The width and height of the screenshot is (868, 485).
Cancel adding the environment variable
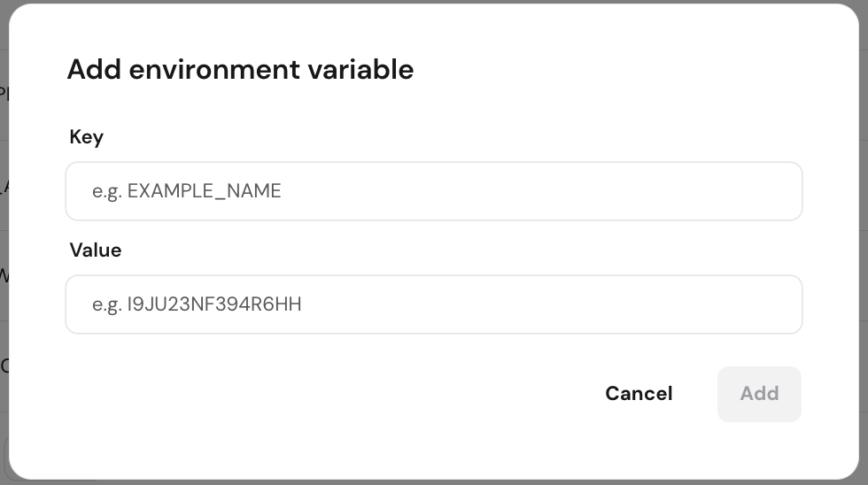click(639, 394)
